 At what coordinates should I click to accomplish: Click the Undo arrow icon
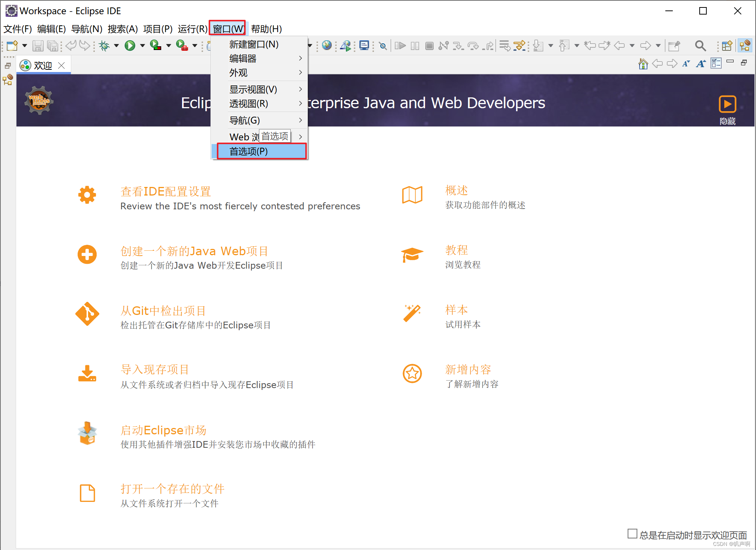click(71, 46)
